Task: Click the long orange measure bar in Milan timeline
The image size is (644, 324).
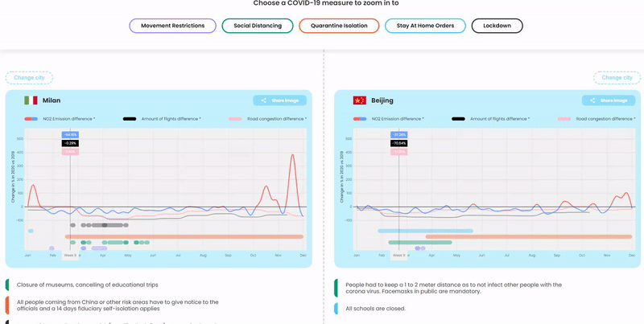Action: point(185,236)
